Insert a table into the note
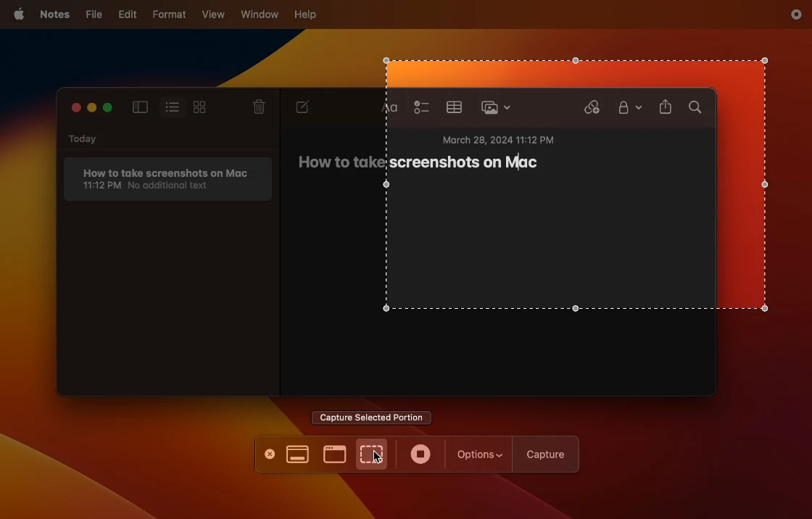Image resolution: width=812 pixels, height=519 pixels. pos(454,107)
